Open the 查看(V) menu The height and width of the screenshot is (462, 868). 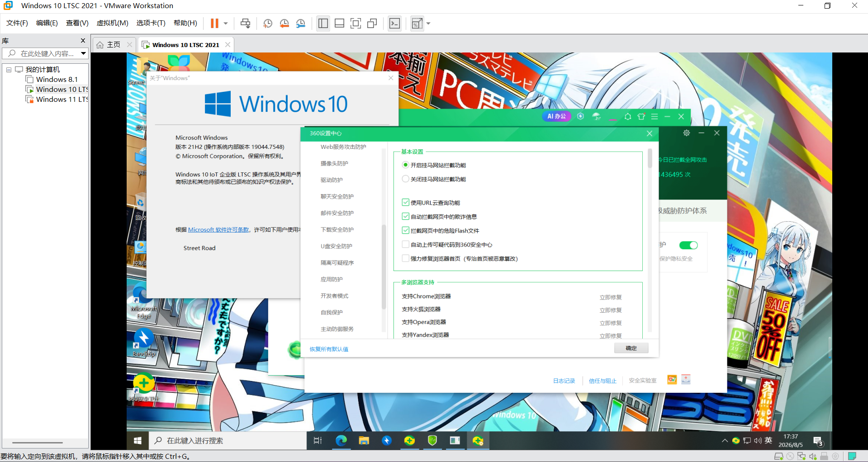(x=77, y=23)
